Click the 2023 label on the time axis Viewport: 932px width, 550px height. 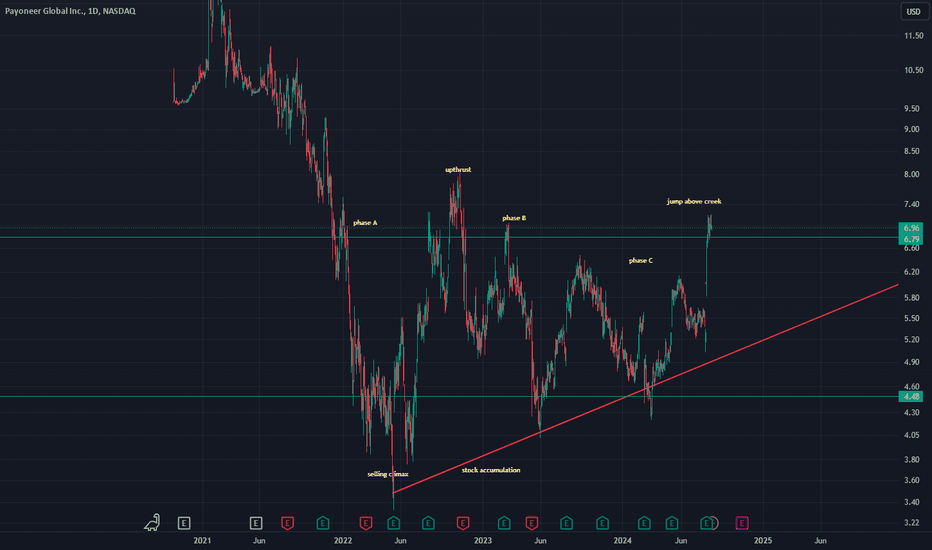click(x=483, y=540)
